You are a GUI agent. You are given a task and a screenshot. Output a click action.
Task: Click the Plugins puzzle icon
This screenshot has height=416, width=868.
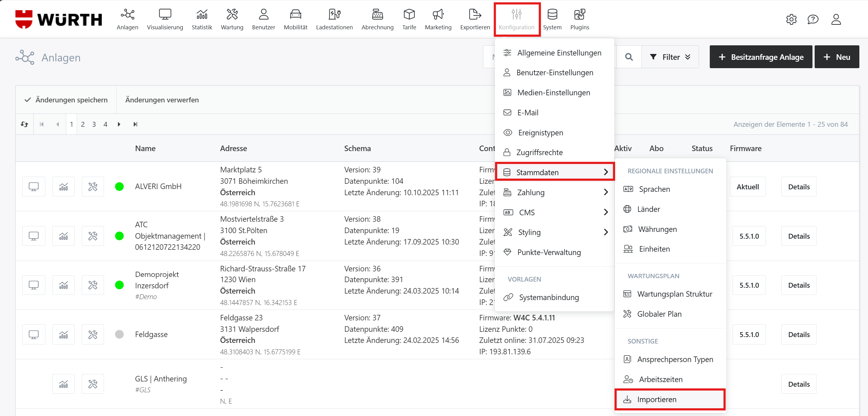(x=579, y=14)
